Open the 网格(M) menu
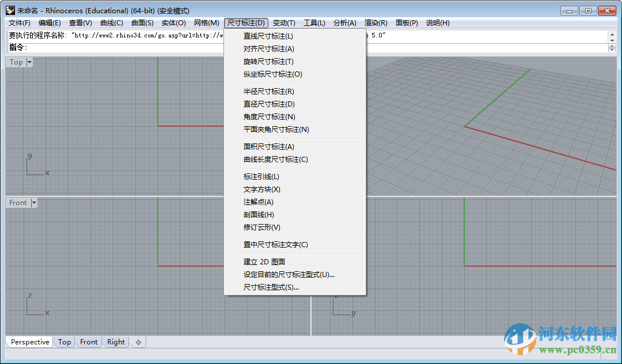Image resolution: width=622 pixels, height=364 pixels. (x=207, y=23)
